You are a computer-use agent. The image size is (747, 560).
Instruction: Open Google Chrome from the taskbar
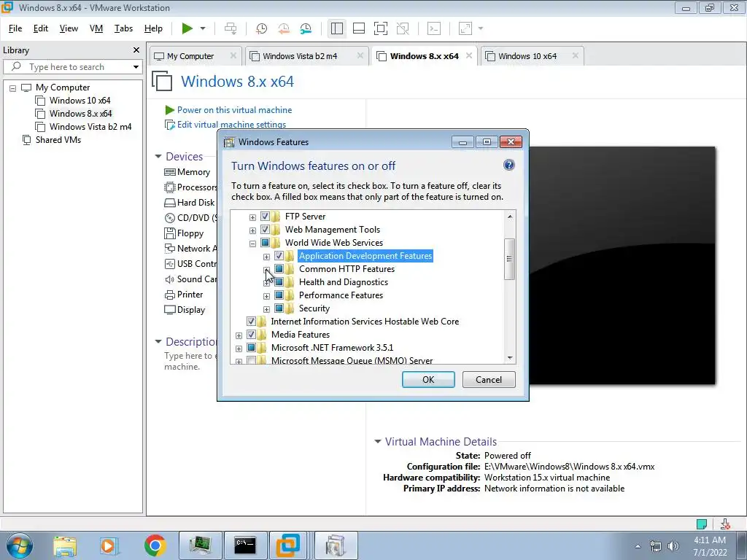155,545
